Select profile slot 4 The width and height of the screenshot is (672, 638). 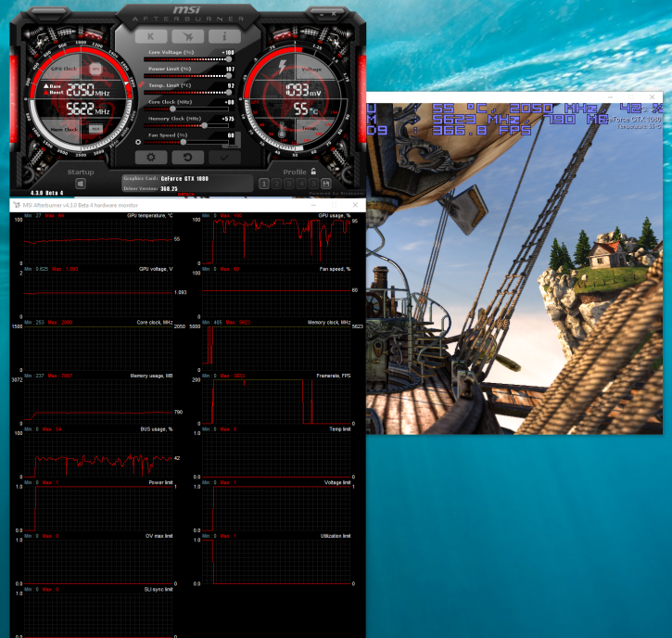301,184
